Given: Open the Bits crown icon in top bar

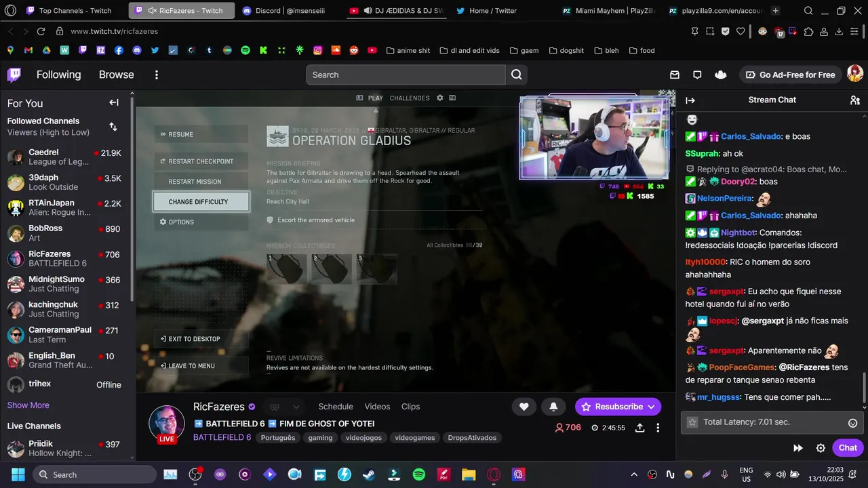Looking at the screenshot, I should tap(721, 75).
